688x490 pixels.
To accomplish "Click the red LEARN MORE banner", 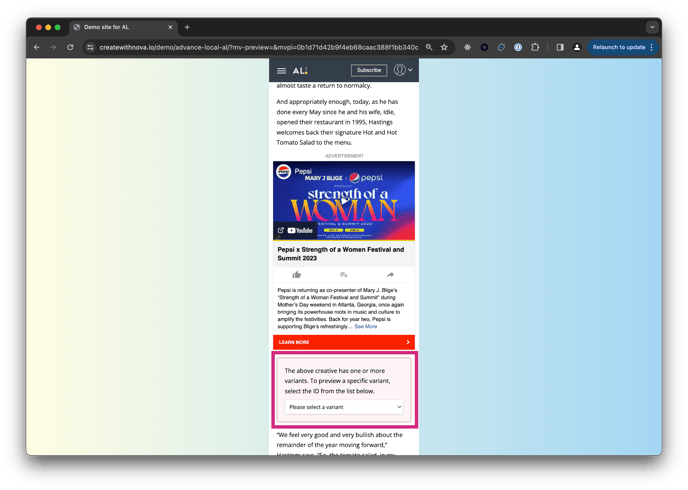I will [343, 342].
